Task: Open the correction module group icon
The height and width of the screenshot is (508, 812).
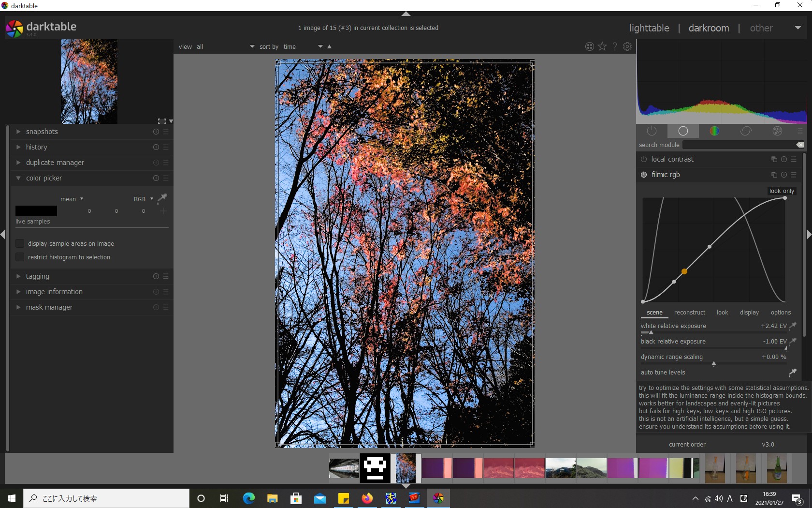Action: (x=746, y=131)
